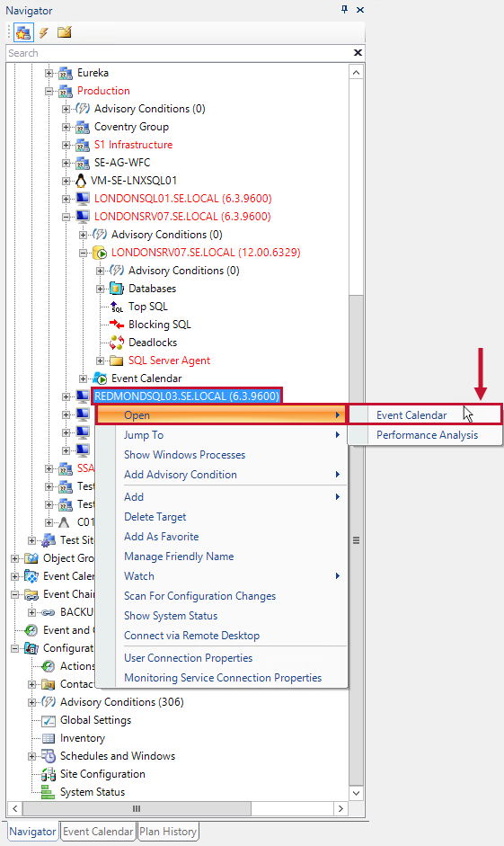The height and width of the screenshot is (846, 504).
Task: Select Show Windows Processes
Action: (221, 455)
